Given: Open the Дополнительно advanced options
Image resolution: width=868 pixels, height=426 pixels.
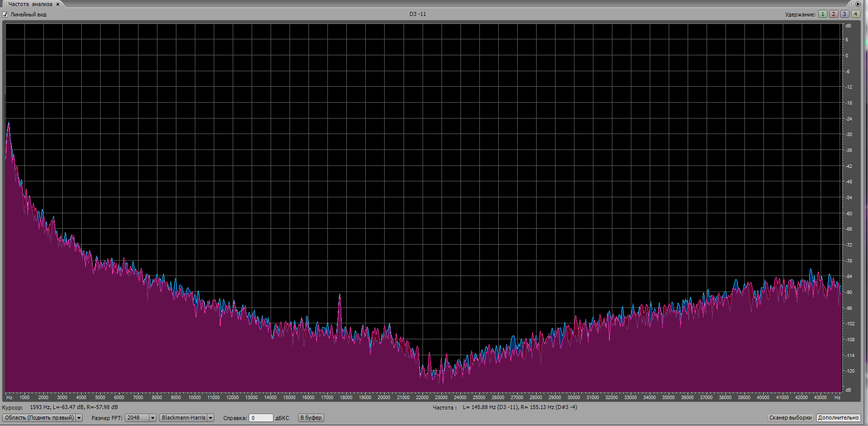Looking at the screenshot, I should click(838, 418).
